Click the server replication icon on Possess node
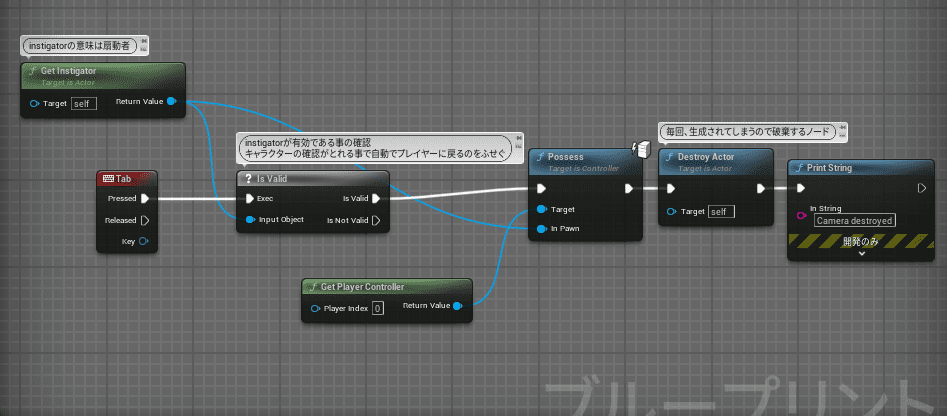This screenshot has width=947, height=416. click(x=643, y=150)
